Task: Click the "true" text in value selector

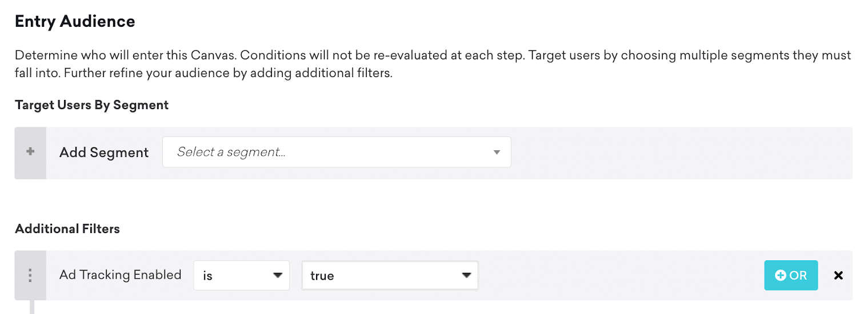Action: coord(322,276)
